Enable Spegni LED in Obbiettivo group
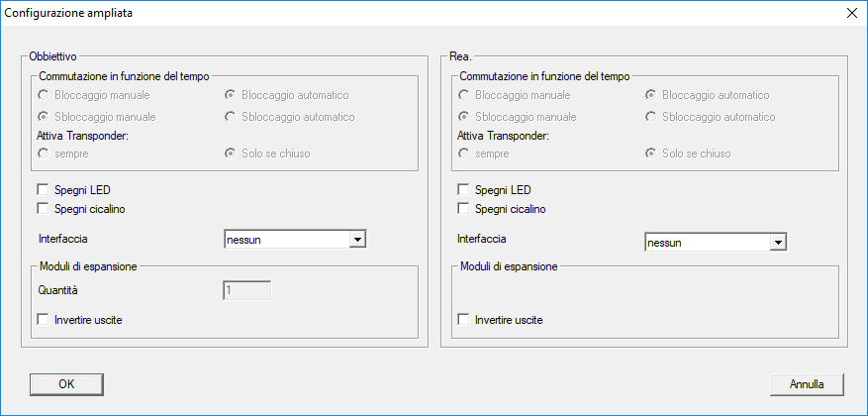 coord(43,189)
